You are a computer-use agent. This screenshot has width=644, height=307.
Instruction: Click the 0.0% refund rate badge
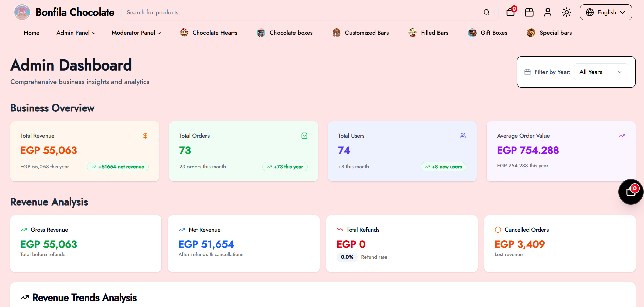pos(347,257)
